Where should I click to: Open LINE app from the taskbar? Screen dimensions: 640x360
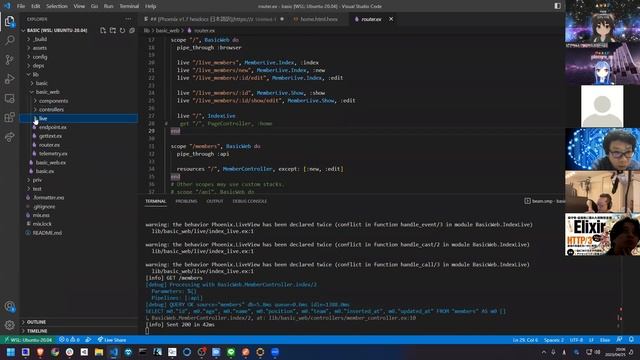231,352
